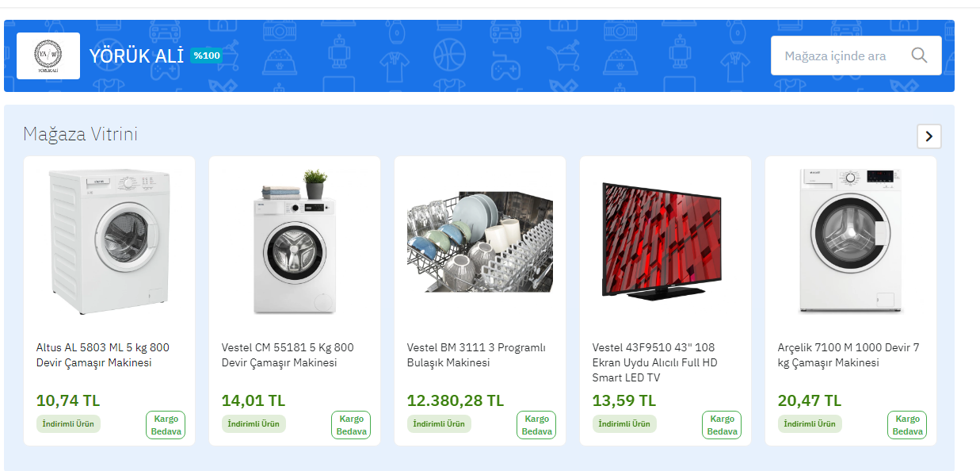
Task: Open the Vestel CM 55181 washer image
Action: (x=295, y=242)
